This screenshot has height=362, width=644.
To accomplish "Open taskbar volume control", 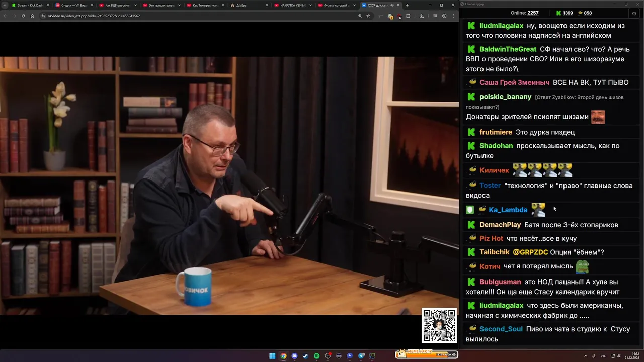I will [x=619, y=356].
